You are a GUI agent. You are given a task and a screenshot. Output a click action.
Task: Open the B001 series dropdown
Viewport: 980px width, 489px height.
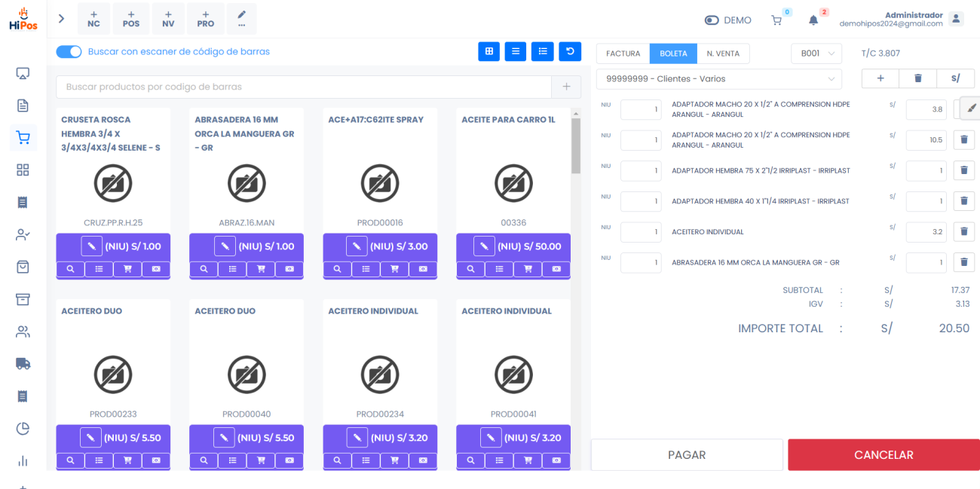816,53
